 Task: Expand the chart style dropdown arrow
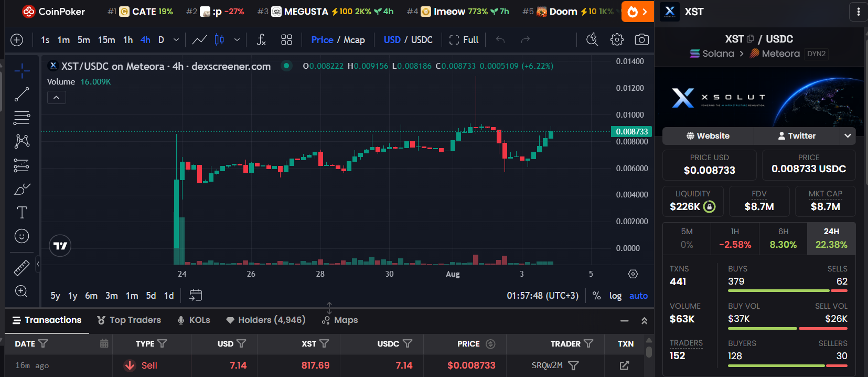coord(237,40)
